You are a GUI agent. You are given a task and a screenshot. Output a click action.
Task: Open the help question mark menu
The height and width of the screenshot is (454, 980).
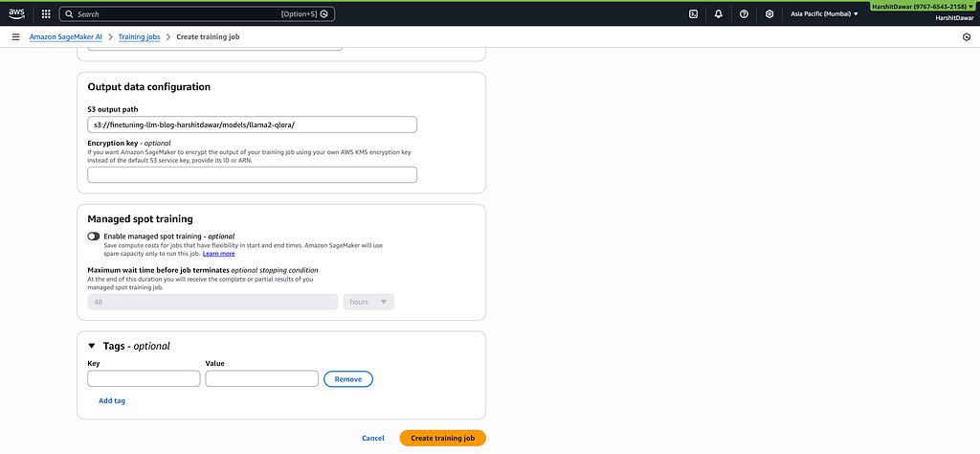(744, 13)
